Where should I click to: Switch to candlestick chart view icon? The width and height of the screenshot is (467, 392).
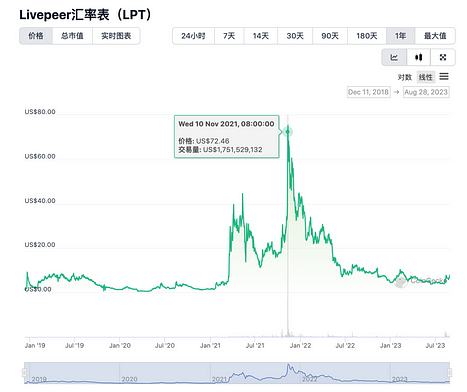tap(419, 57)
